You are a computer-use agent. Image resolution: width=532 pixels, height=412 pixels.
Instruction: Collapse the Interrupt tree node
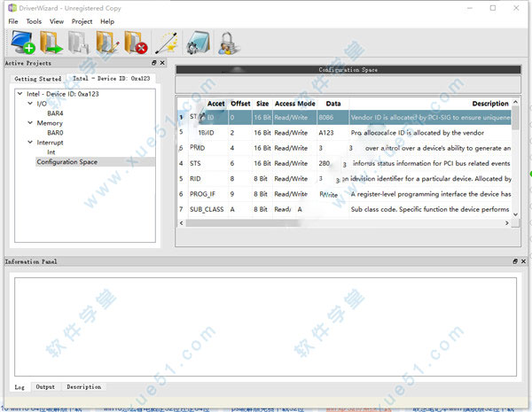coord(29,143)
